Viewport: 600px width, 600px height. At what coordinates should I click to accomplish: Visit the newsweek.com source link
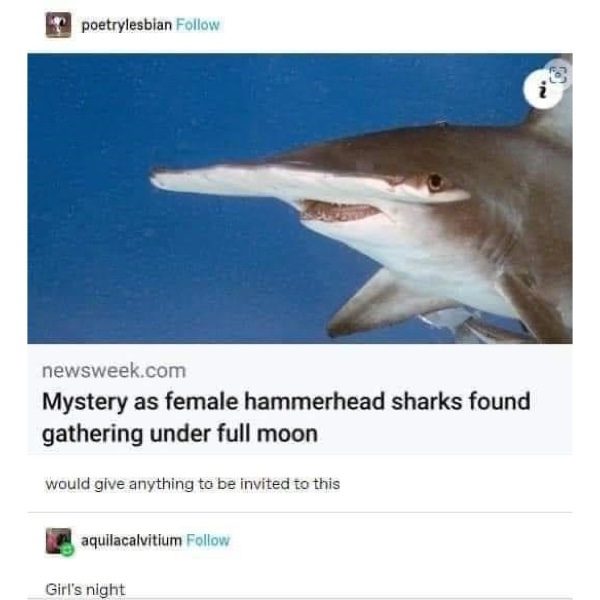pos(114,371)
